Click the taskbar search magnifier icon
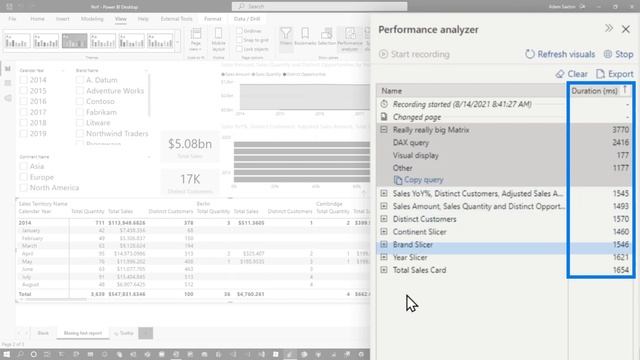640x360 pixels. click(20, 354)
